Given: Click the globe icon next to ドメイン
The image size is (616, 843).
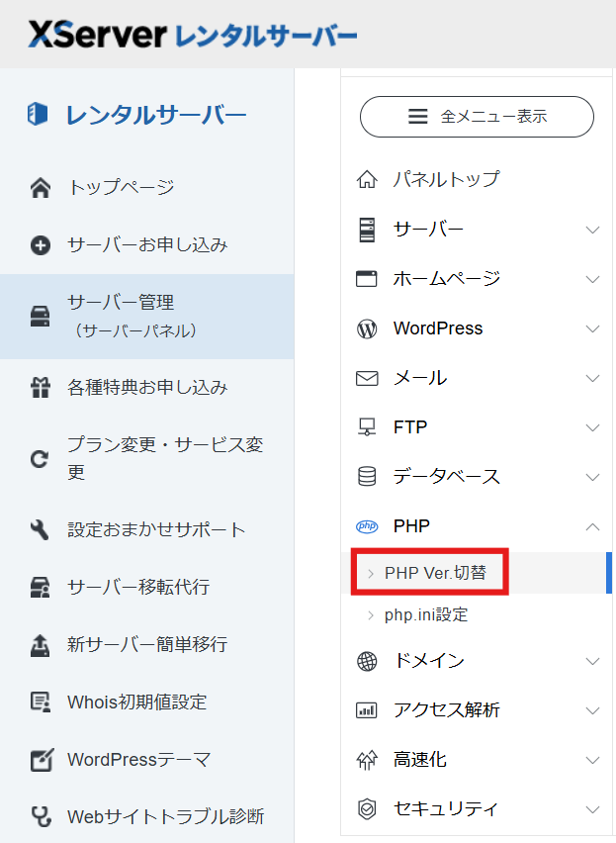Looking at the screenshot, I should click(367, 661).
